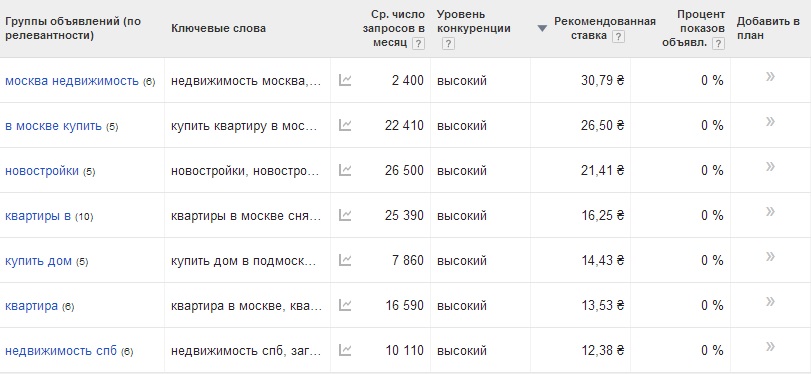
Task: Click help icon beside Процент показов объявл.
Action: coord(718,44)
